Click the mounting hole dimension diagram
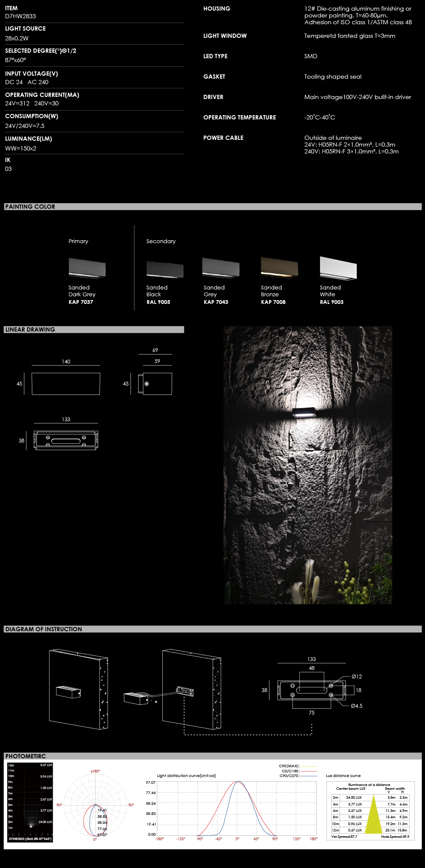The height and width of the screenshot is (868, 425). click(312, 690)
